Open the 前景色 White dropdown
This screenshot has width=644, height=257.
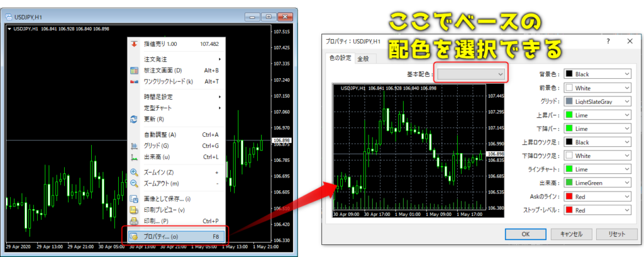(597, 88)
